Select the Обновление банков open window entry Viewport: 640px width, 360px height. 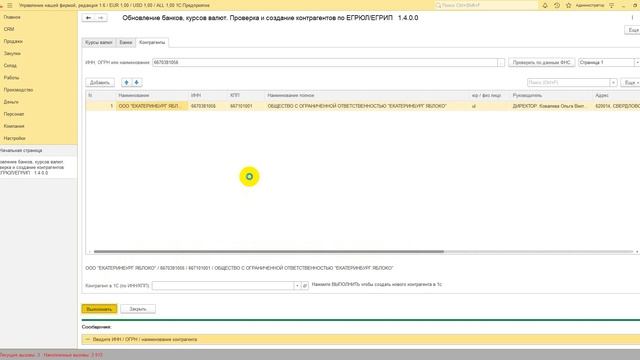[x=38, y=167]
